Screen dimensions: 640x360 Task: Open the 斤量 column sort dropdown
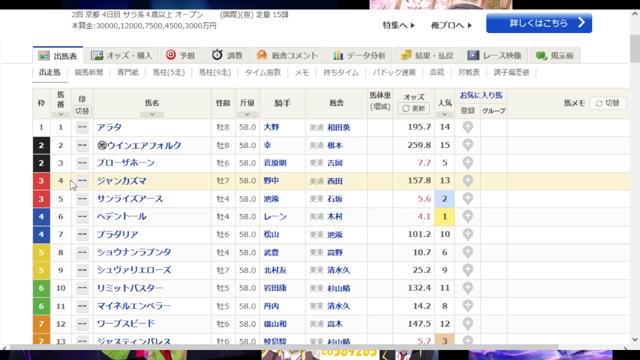coord(247,115)
